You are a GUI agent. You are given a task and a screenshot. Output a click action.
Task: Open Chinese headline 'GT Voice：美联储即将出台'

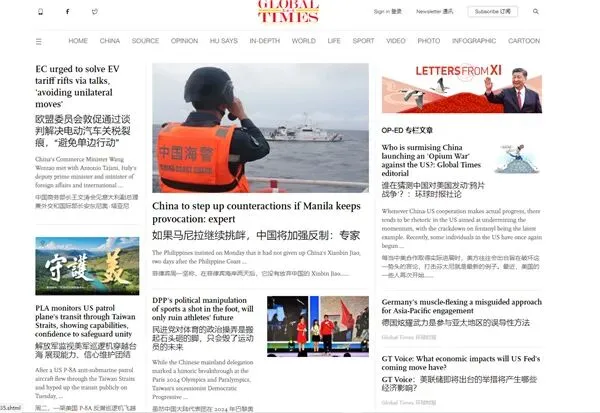pyautogui.click(x=459, y=384)
